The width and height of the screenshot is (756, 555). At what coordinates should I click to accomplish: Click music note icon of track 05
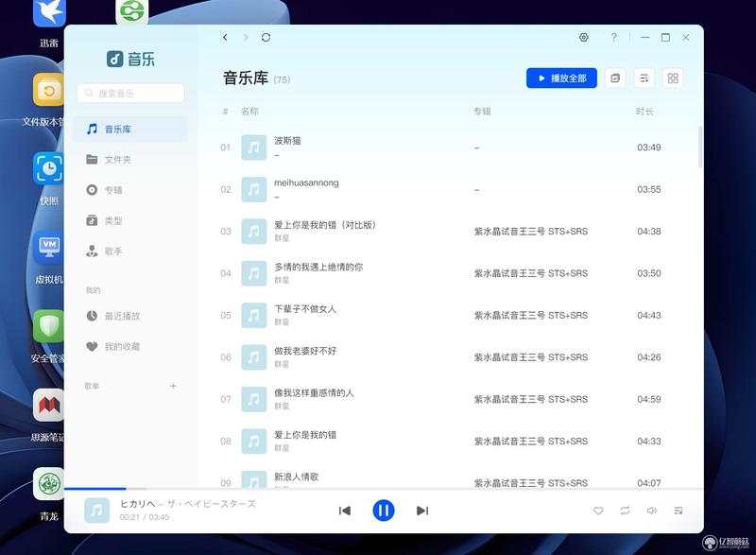(253, 316)
